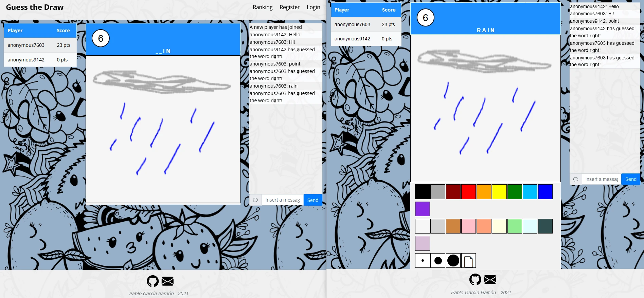This screenshot has width=644, height=298.
Task: Open the email icon in left window footer
Action: [167, 281]
